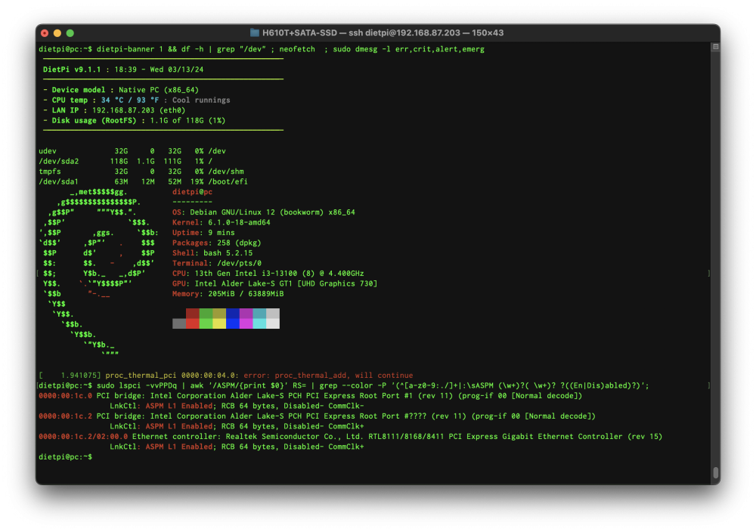756x532 pixels.
Task: Click 'OS: Debian GNU/Linux 12 (bookworm)' line
Action: coord(263,212)
